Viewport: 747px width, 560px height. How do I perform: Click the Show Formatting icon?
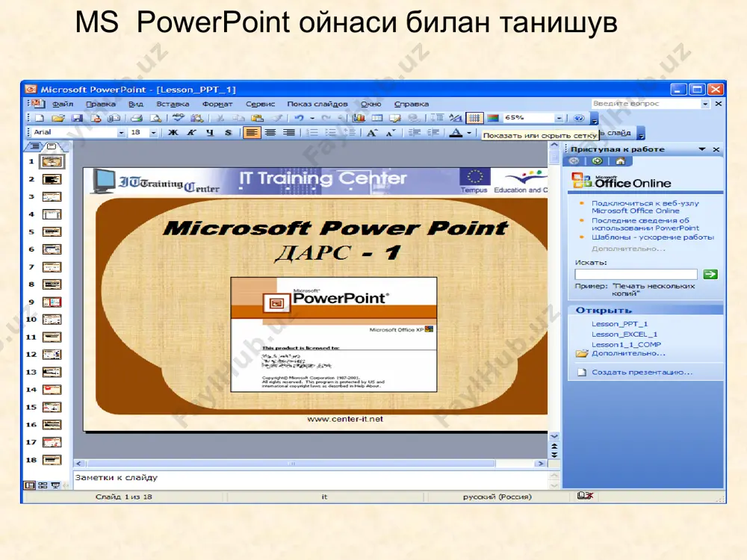click(456, 118)
